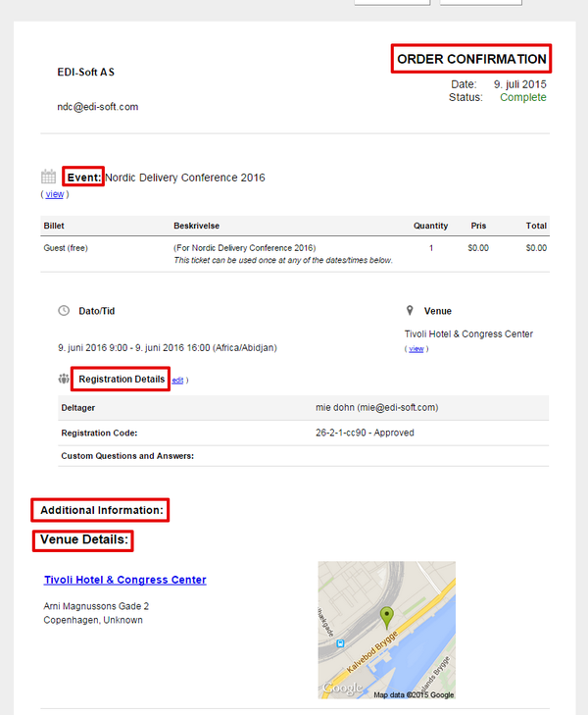588x715 pixels.
Task: Click the Quantity column header
Action: [x=430, y=226]
